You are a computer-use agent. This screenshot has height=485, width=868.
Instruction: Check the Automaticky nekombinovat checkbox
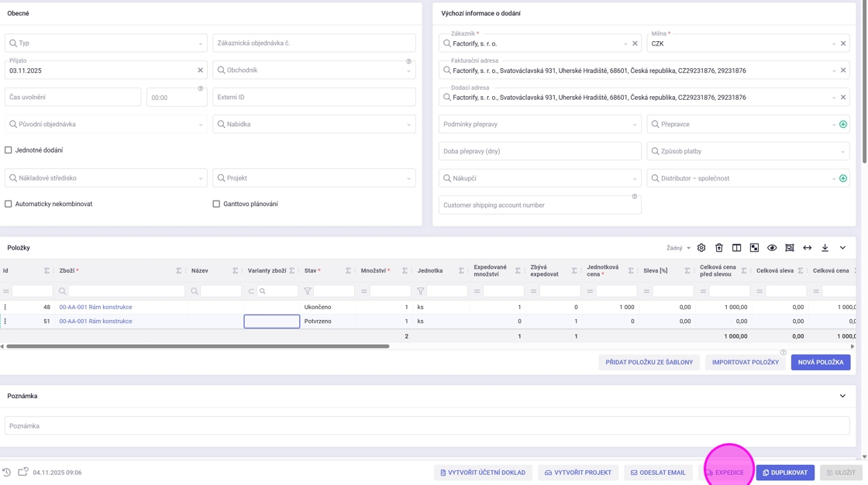[x=9, y=204]
